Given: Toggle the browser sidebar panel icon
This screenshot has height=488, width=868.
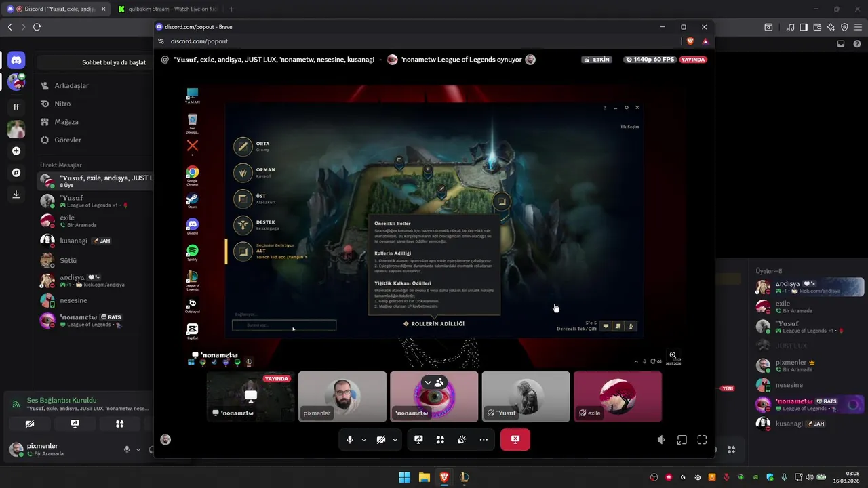Looking at the screenshot, I should click(x=804, y=27).
